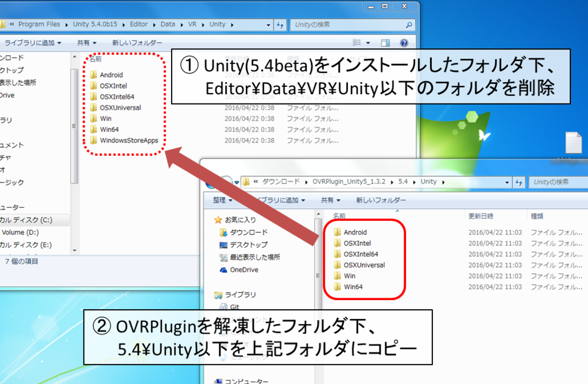The height and width of the screenshot is (384, 588).
Task: Select コンピューター in OVRPlugin navigation pane
Action: coord(242,381)
